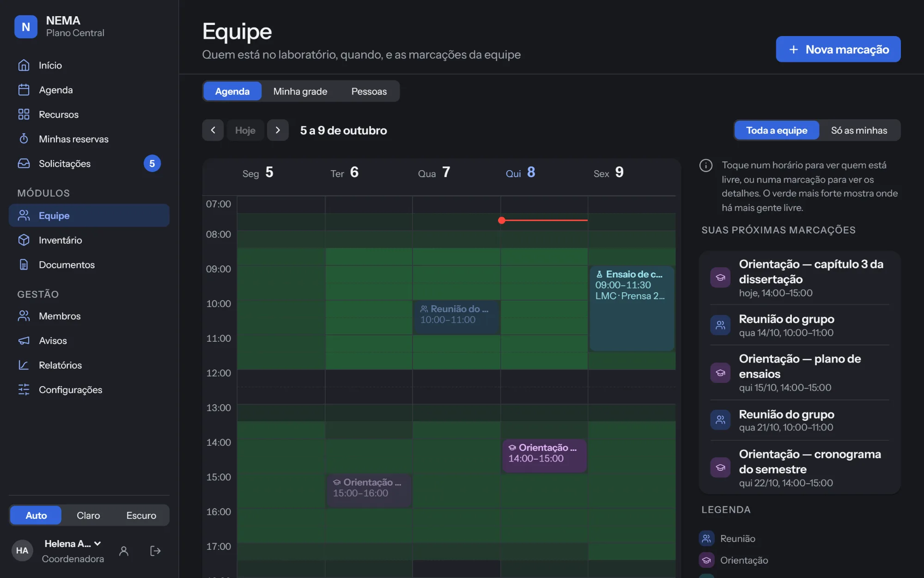Click the Relatórios chart icon

(24, 365)
